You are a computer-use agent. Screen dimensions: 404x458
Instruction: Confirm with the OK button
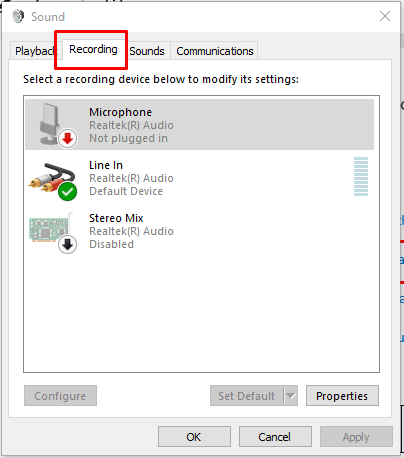coord(194,437)
